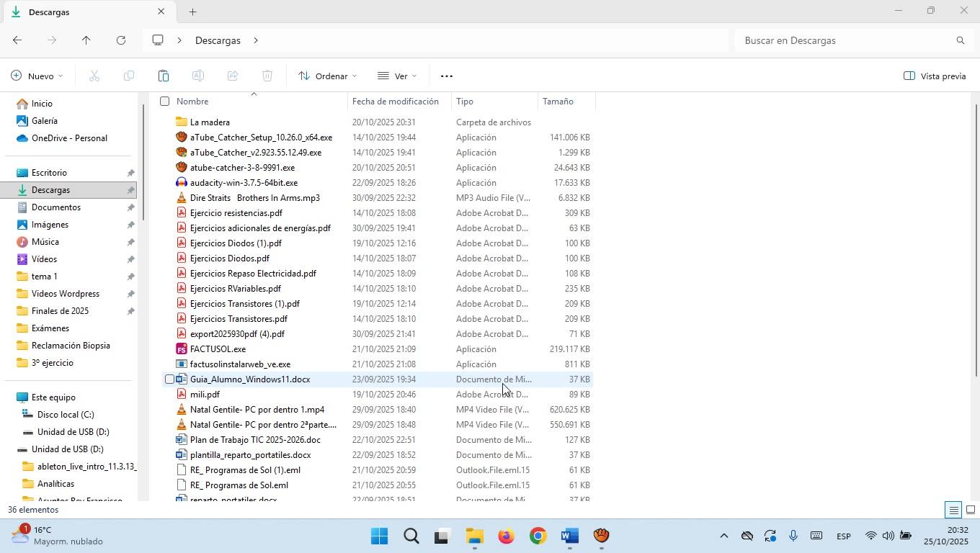Screen dimensions: 980x553
Task: Click the back navigation arrow
Action: [17, 40]
